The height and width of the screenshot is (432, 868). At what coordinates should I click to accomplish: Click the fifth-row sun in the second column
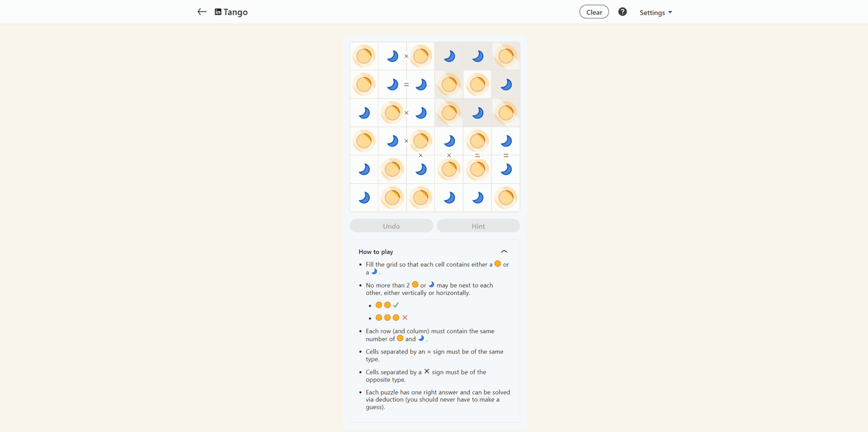tap(392, 170)
